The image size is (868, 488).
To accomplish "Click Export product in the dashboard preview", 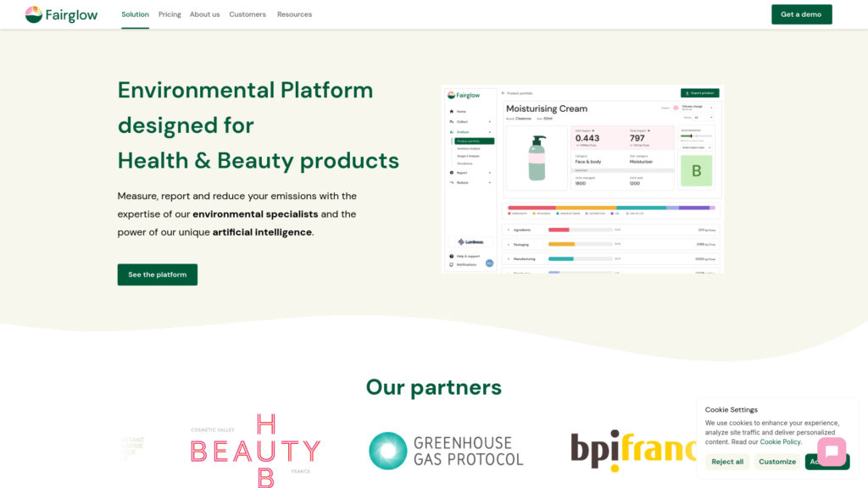I will tap(699, 93).
